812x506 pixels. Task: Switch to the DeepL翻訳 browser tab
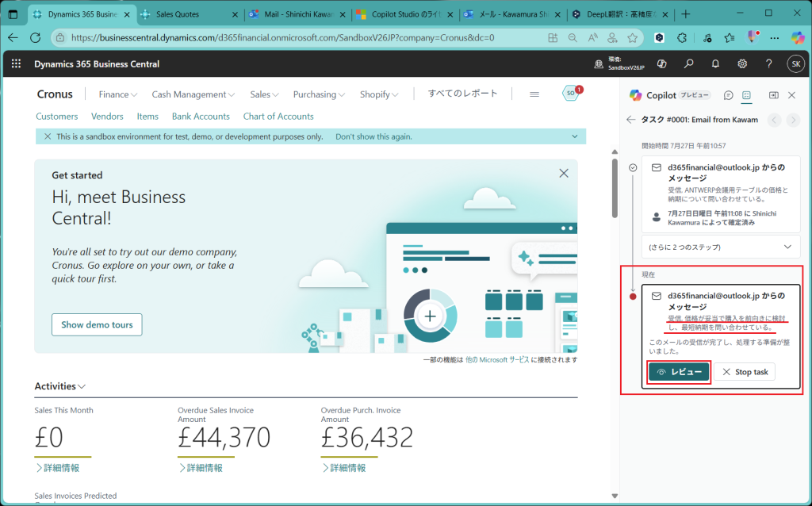(x=620, y=14)
